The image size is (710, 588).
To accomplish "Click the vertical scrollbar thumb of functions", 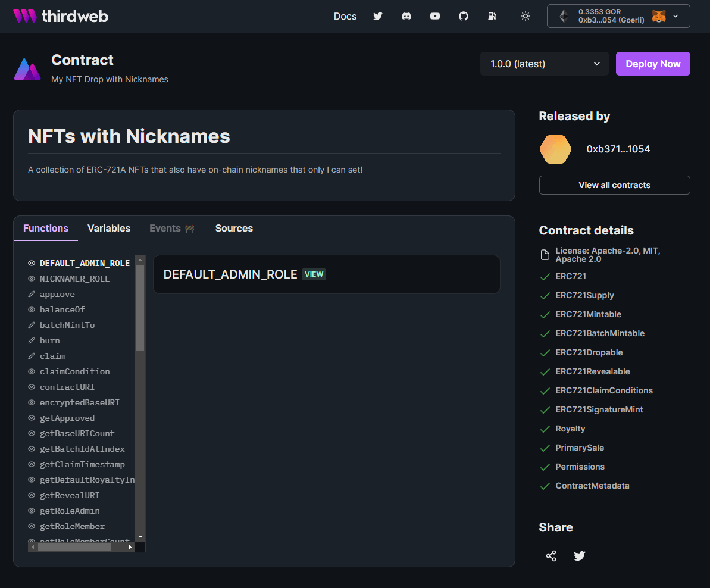I will [x=140, y=307].
